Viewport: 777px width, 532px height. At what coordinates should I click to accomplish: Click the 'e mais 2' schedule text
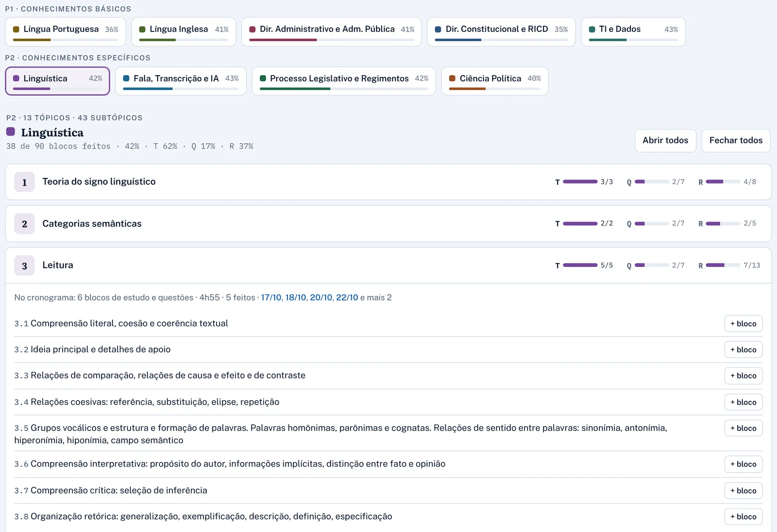coord(376,298)
